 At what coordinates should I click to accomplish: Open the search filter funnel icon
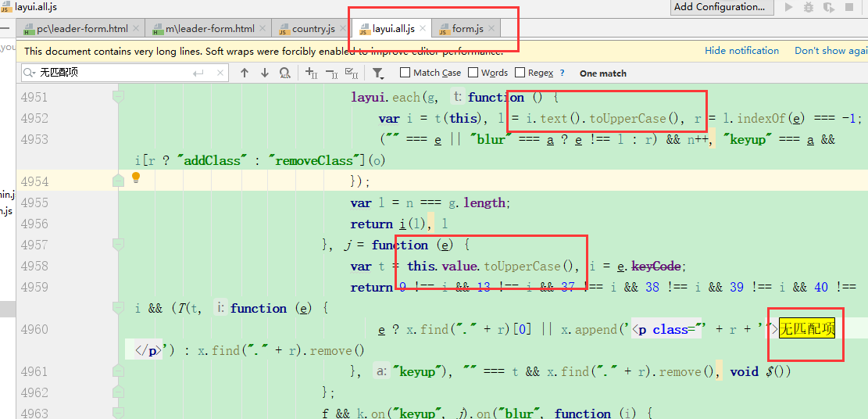point(378,73)
